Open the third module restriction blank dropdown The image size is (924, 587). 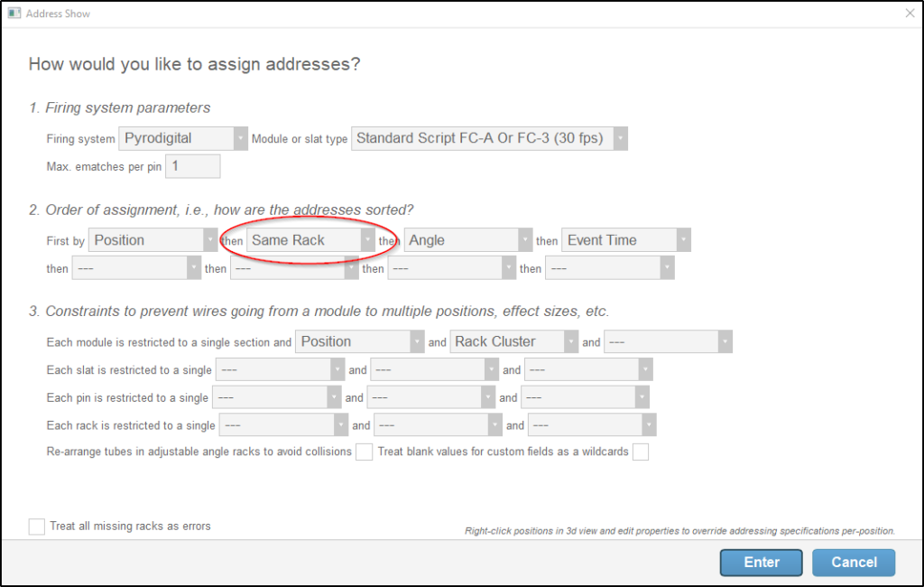point(725,341)
